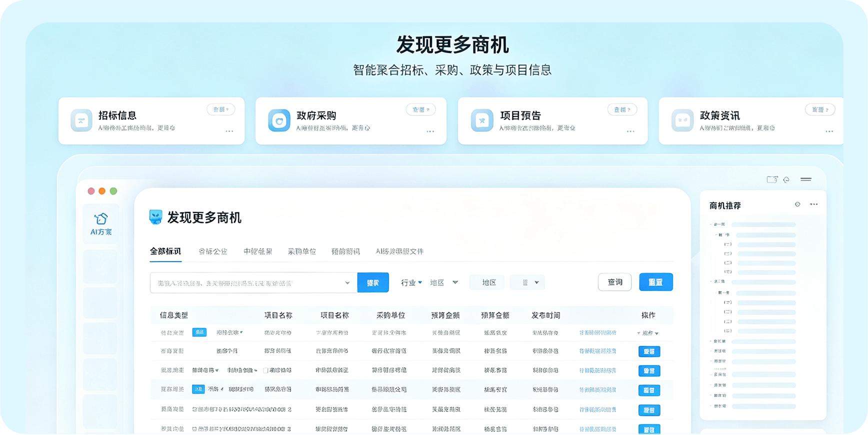The image size is (868, 435).
Task: Open the unlabeled dropdown left of the 查询 button
Action: click(527, 282)
